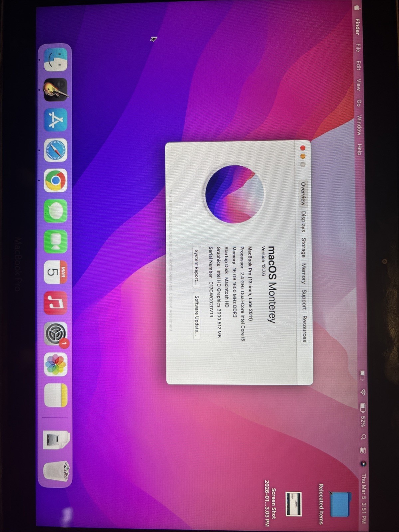The width and height of the screenshot is (399, 532).
Task: Open the Control Center icon
Action: click(x=363, y=450)
